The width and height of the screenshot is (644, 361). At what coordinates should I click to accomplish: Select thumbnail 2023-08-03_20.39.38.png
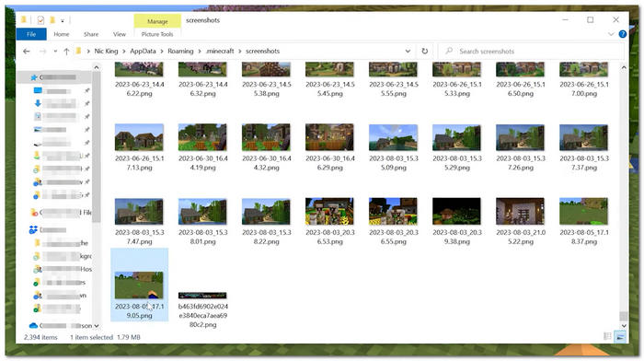pyautogui.click(x=456, y=211)
